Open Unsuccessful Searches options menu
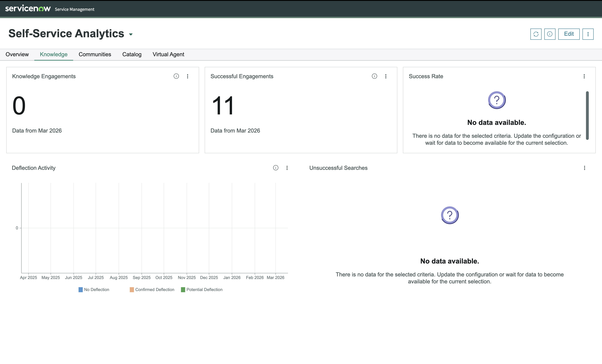602x364 pixels. pyautogui.click(x=584, y=168)
